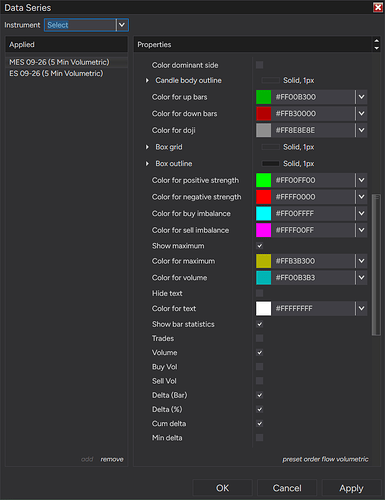Uncheck the Cum delta checkbox
Viewport: 385px width, 500px height.
pyautogui.click(x=259, y=423)
